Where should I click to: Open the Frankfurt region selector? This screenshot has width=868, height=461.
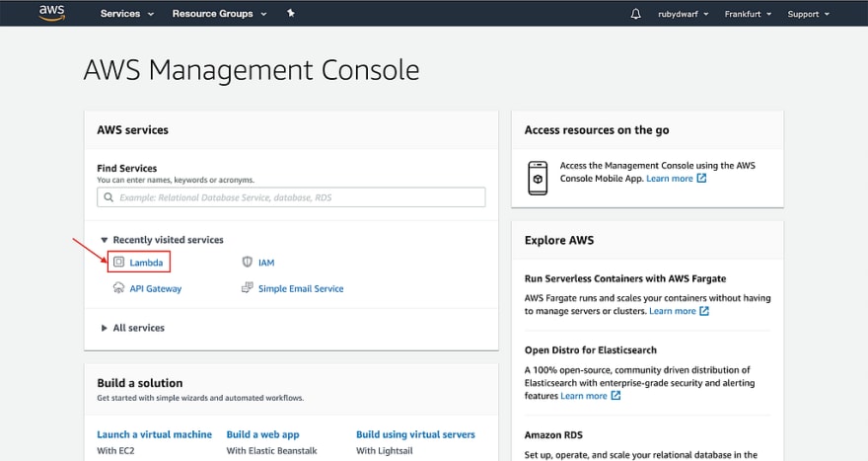click(748, 14)
